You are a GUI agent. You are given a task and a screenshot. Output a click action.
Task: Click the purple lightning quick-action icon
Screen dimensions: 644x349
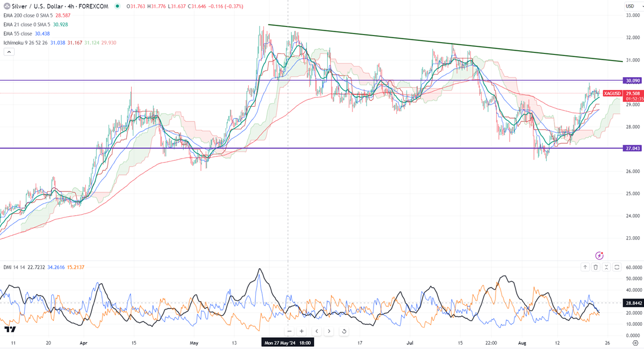599,255
